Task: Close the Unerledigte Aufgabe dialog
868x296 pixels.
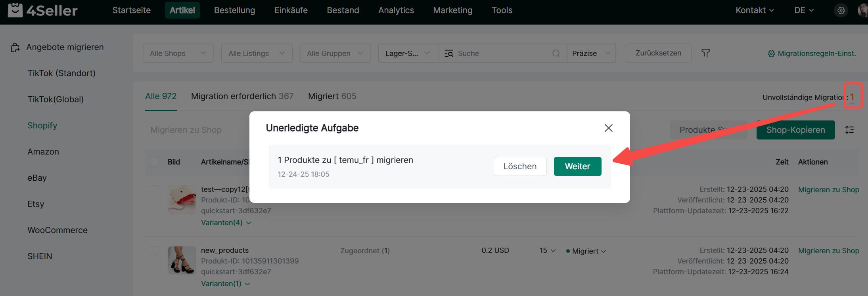Action: click(608, 128)
